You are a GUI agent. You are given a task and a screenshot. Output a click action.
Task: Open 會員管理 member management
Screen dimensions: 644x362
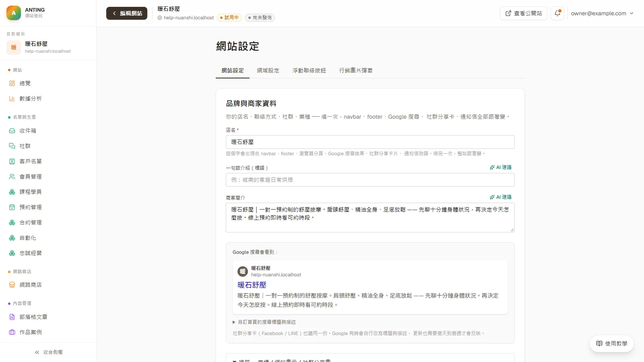tap(48, 177)
